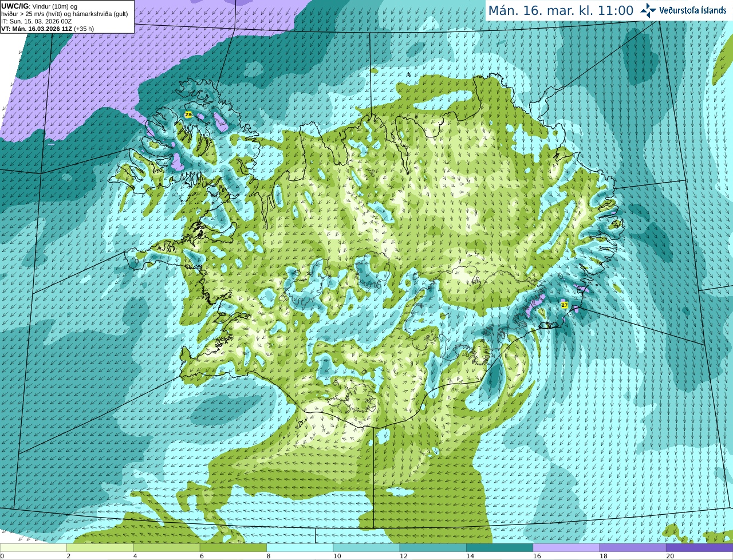
Task: Select the 10–12 pale teal scale swatch
Action: pyautogui.click(x=366, y=548)
